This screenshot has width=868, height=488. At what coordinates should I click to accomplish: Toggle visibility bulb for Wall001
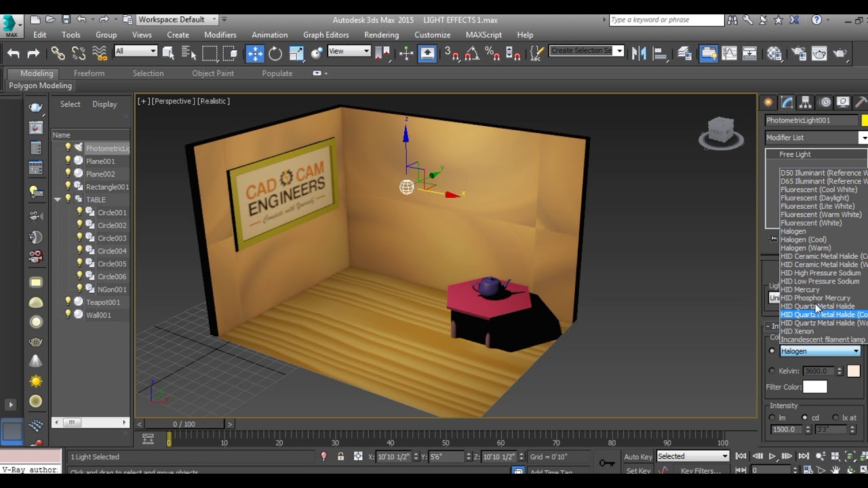point(68,314)
